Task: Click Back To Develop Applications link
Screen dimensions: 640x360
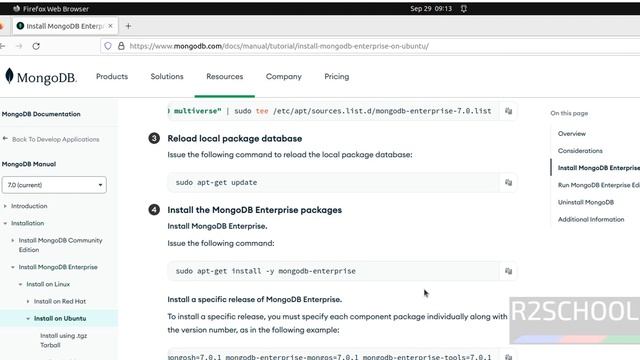Action: (51, 139)
